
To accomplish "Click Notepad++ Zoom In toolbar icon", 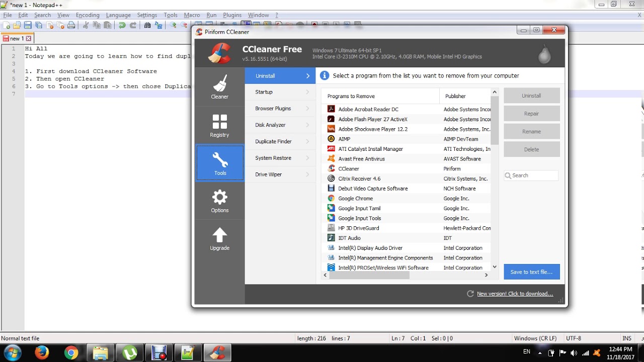I will [173, 25].
